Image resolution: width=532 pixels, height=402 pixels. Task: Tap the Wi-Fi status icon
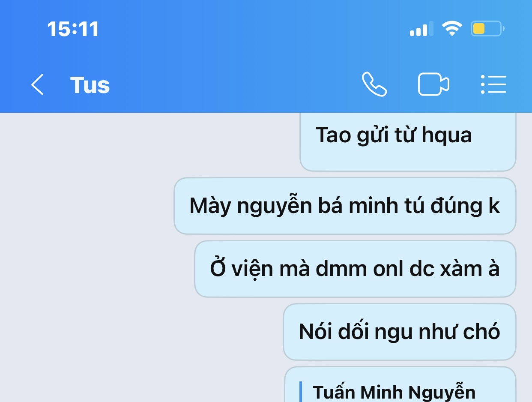452,29
